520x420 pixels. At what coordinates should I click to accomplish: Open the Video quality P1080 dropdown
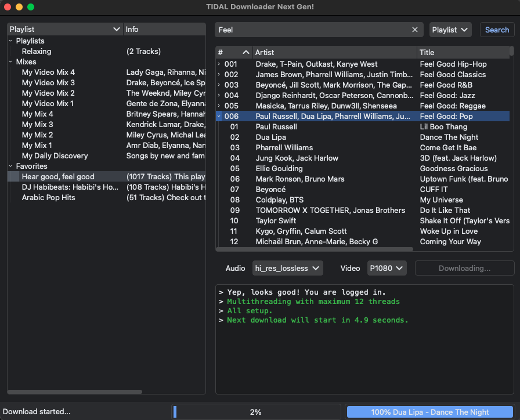tap(387, 268)
